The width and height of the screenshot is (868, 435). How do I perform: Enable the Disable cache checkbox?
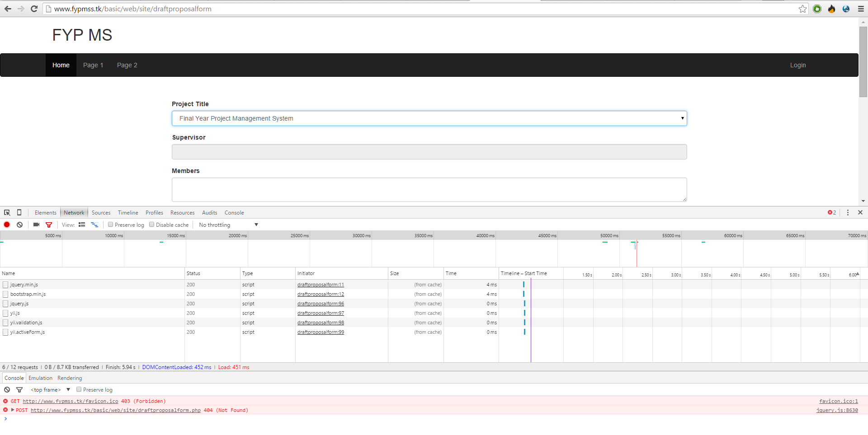(x=152, y=225)
